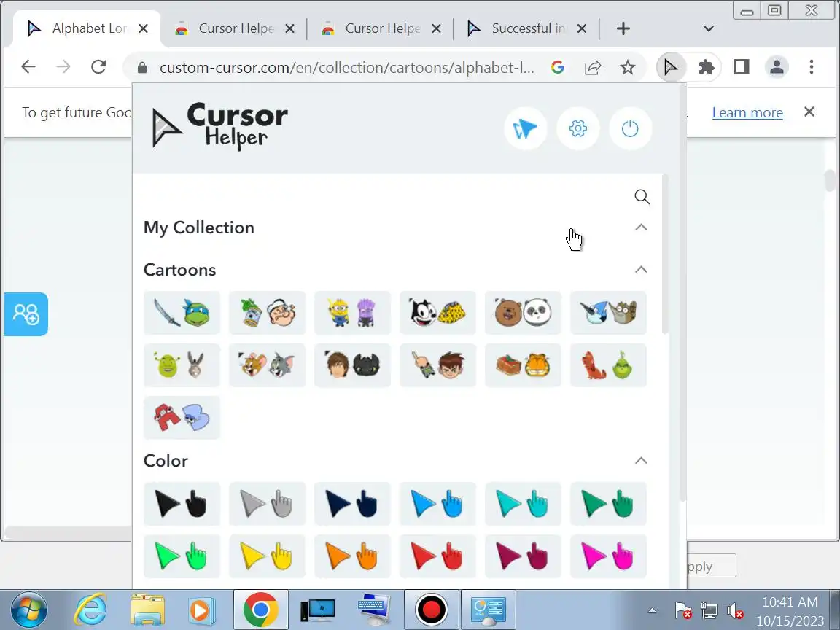Click the Google icon in address bar

558,67
